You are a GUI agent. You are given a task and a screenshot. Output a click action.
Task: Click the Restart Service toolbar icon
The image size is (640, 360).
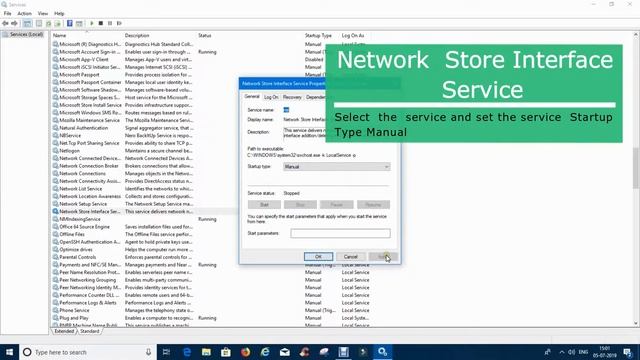[119, 23]
